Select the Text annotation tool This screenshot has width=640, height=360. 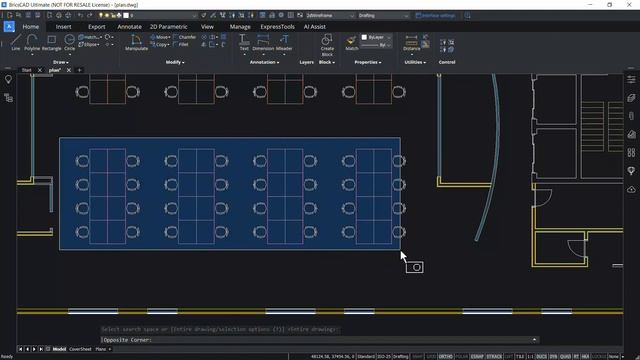click(x=244, y=42)
